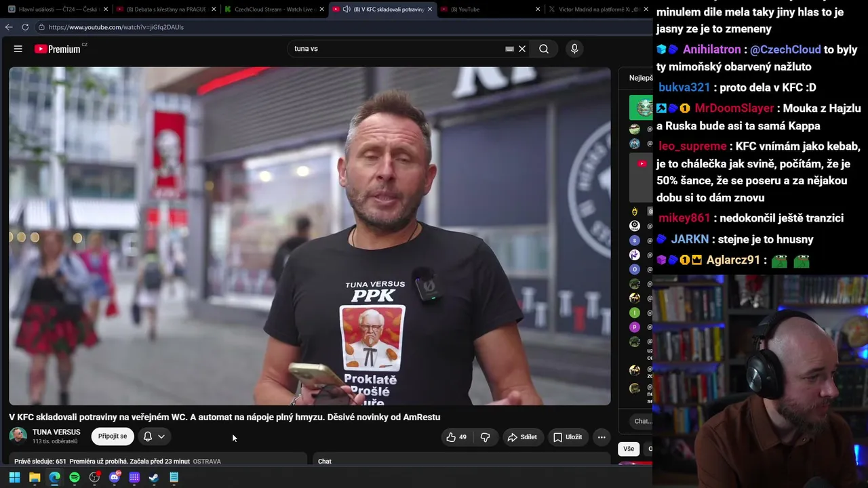Pause the TUNA VERSUS video player
This screenshot has width=868, height=488.
tap(310, 236)
